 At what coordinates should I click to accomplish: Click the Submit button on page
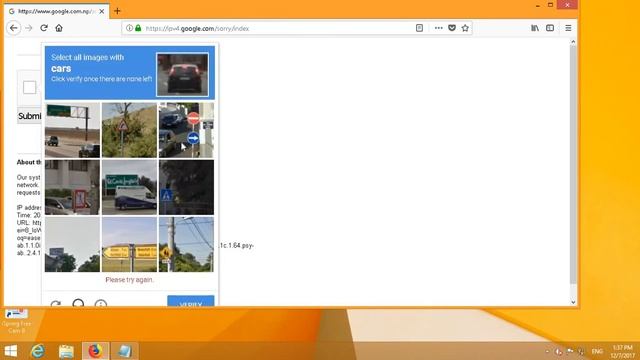tap(29, 116)
